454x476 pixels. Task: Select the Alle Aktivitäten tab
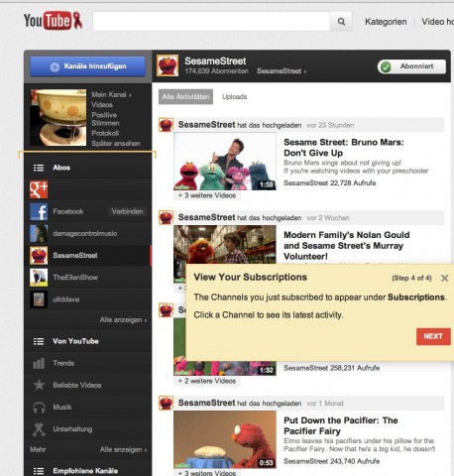(185, 97)
